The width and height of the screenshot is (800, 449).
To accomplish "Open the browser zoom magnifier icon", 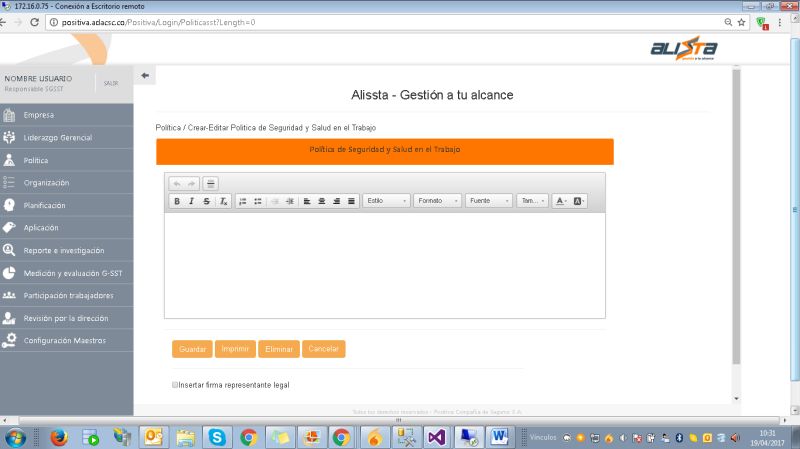I will (x=728, y=22).
